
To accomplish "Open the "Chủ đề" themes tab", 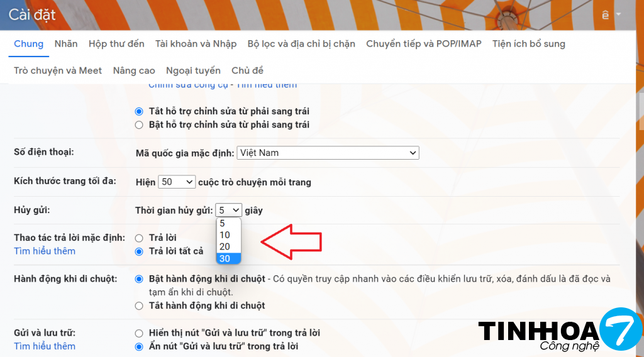I will pos(247,70).
